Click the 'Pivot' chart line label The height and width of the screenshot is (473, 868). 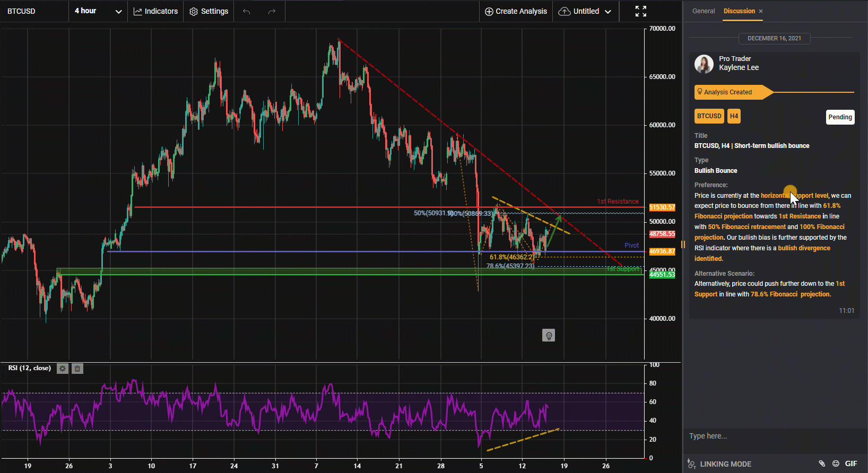(x=631, y=246)
